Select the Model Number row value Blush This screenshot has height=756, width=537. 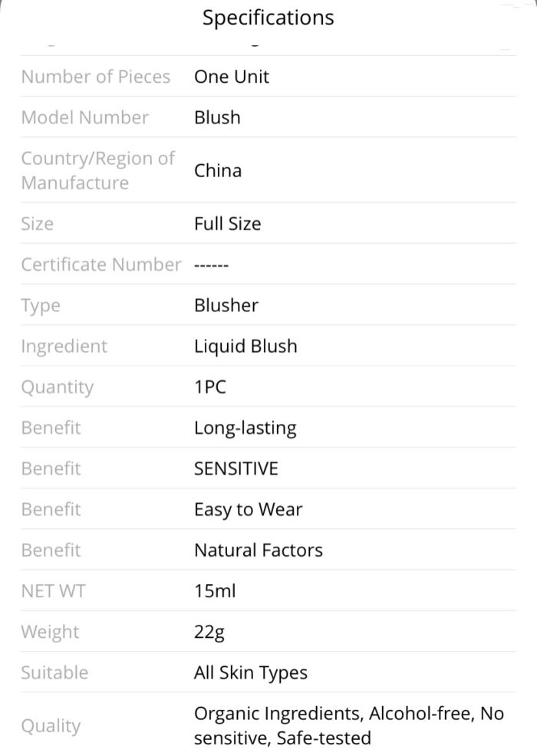click(218, 117)
